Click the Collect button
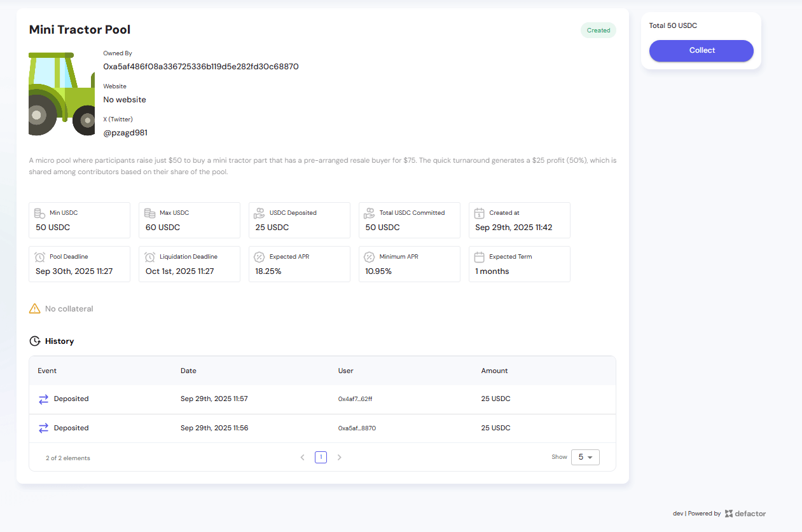Viewport: 802px width, 532px height. pyautogui.click(x=701, y=51)
